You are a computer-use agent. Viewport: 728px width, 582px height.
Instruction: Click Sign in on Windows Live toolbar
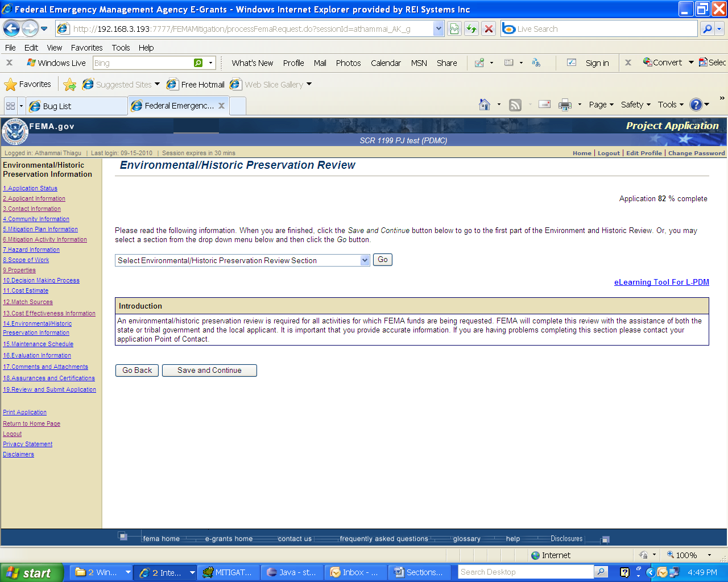click(x=597, y=63)
